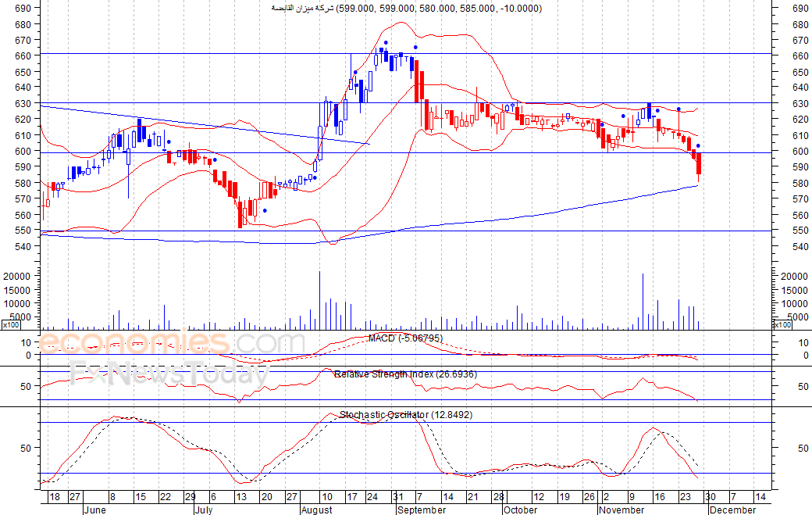Screen dimensions: 812x515
Task: Select date label 18 on time axis
Action: coord(54,496)
